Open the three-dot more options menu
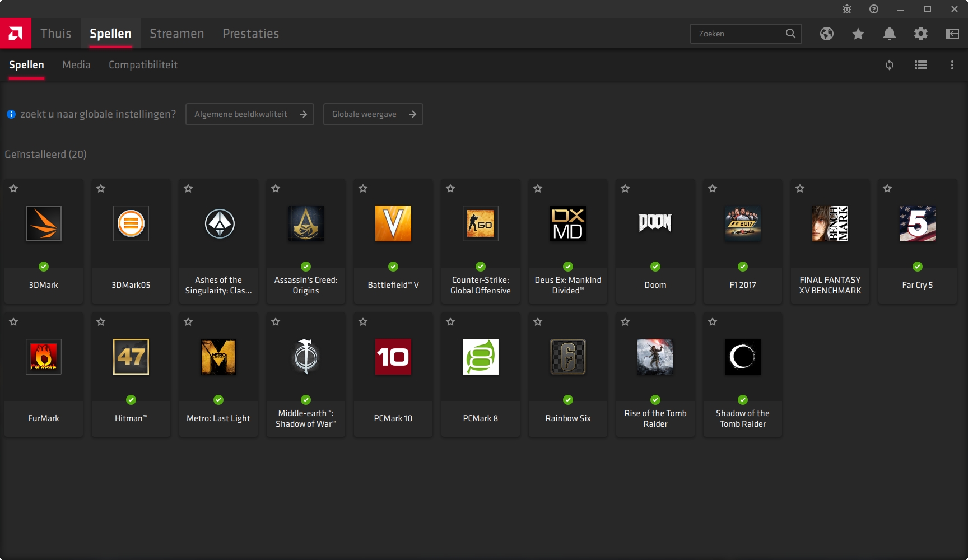The image size is (968, 560). [x=952, y=65]
